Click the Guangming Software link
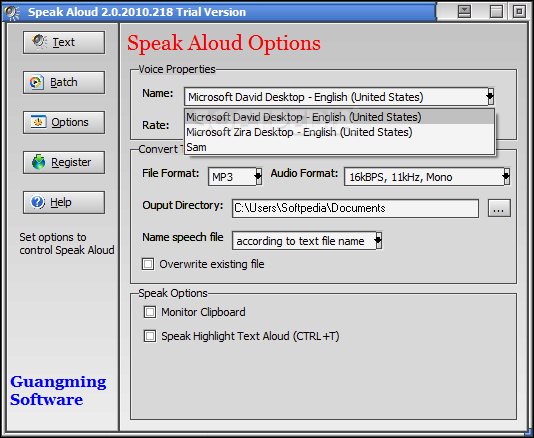 58,391
